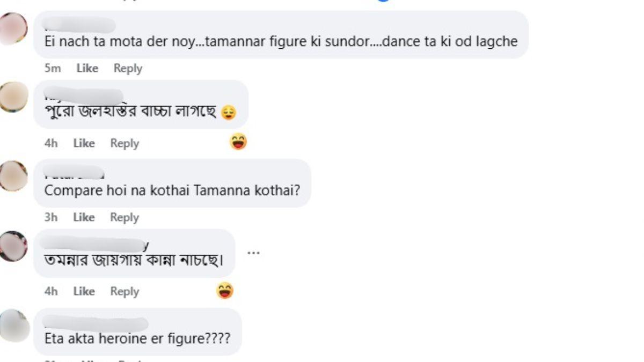Like the 'তমন্নার জায়গায়' comment

[84, 291]
